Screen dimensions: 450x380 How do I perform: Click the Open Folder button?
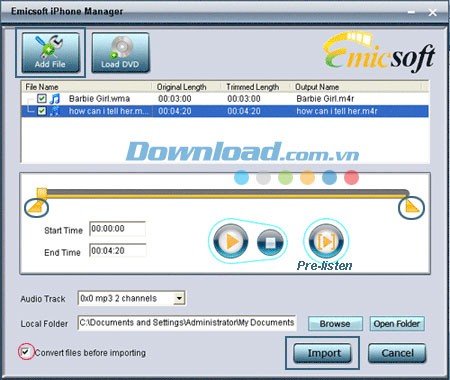click(x=397, y=324)
